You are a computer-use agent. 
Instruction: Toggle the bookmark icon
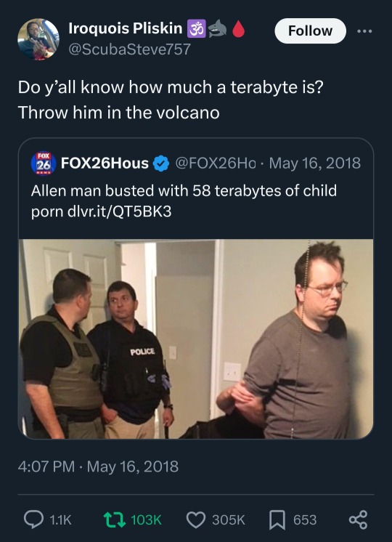click(277, 519)
